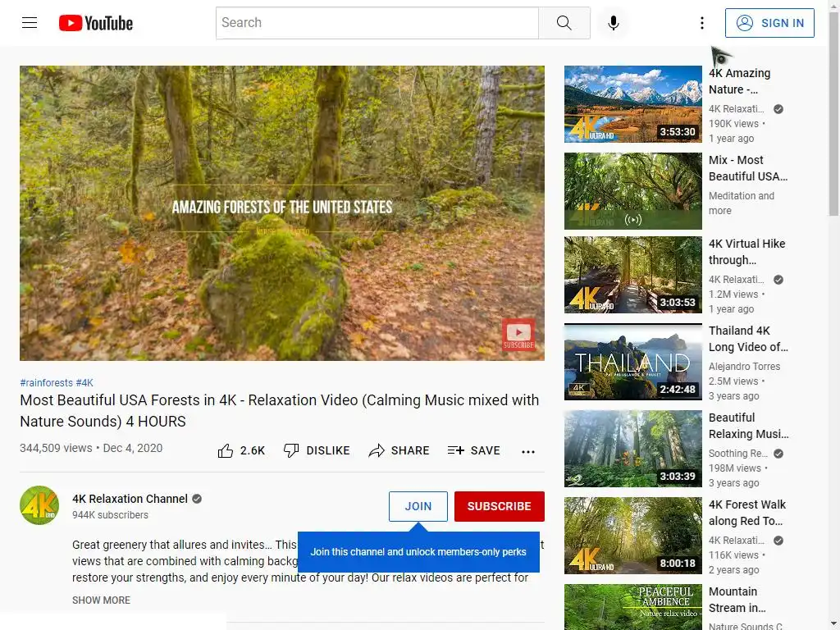The width and height of the screenshot is (840, 630).
Task: Click the red SUBSCRIBE button
Action: tap(500, 506)
